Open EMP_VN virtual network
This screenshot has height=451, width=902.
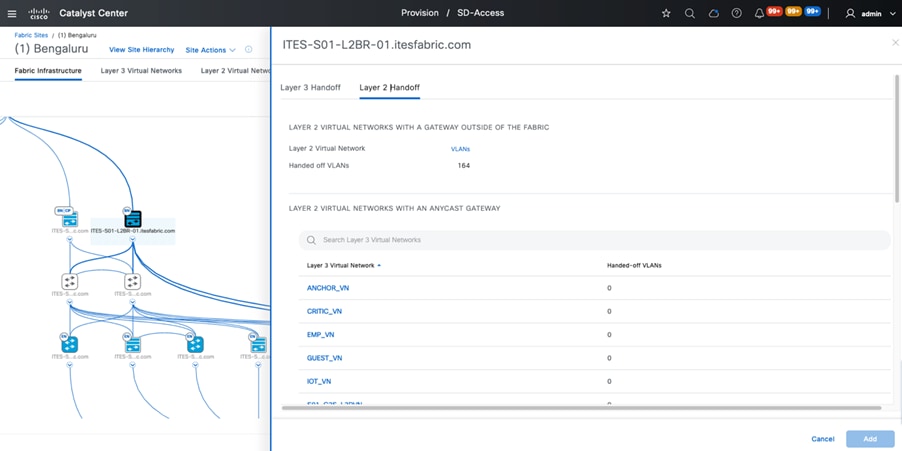pyautogui.click(x=320, y=334)
